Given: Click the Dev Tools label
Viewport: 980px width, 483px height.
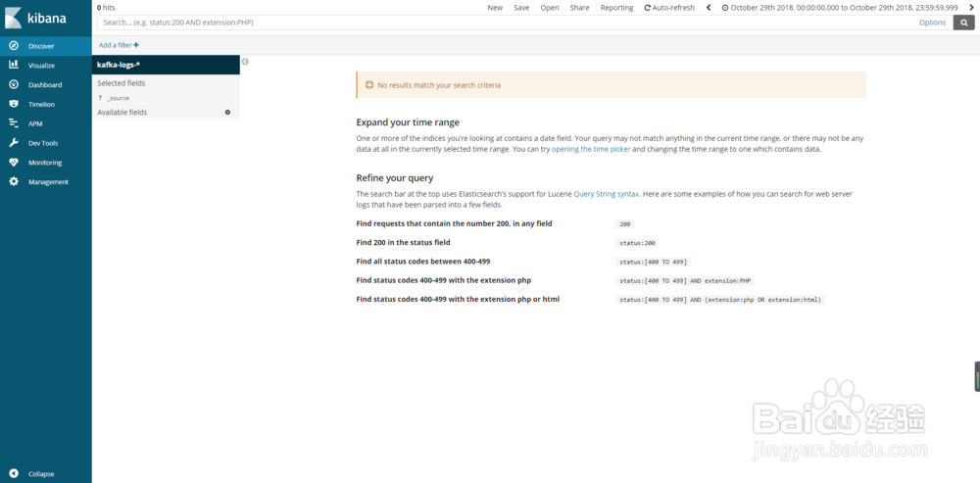Looking at the screenshot, I should click(x=43, y=143).
